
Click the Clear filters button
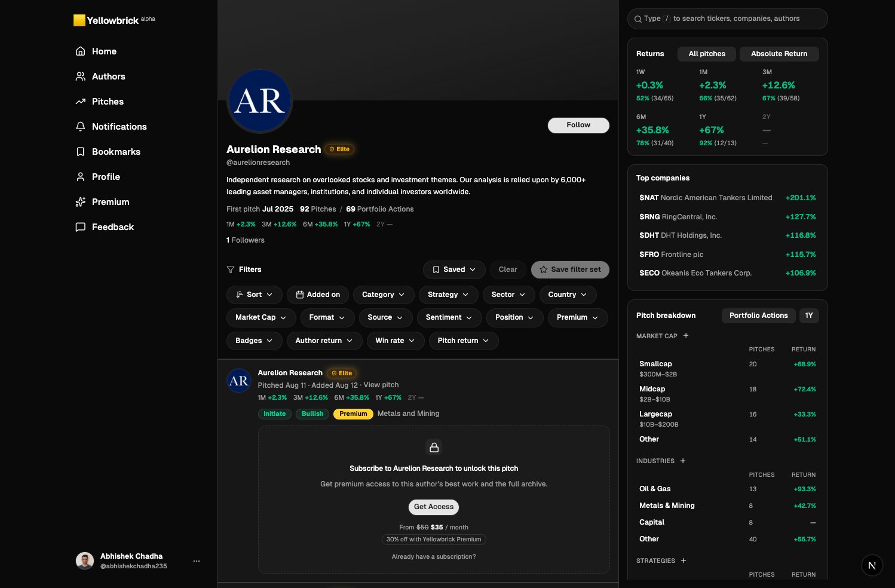508,269
